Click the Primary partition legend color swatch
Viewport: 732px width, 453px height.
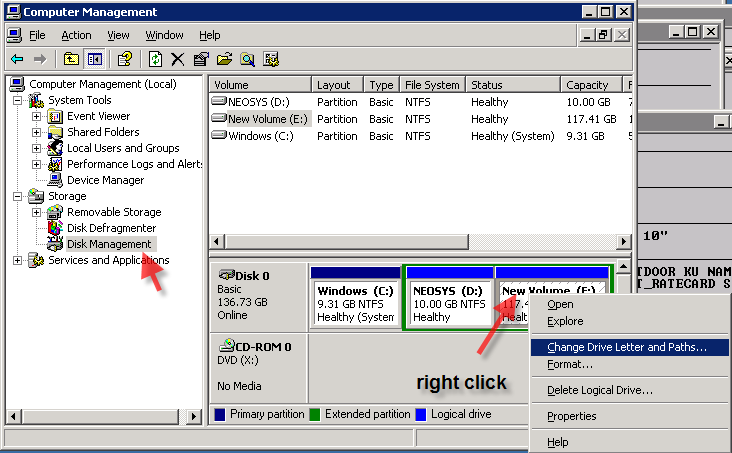(220, 414)
